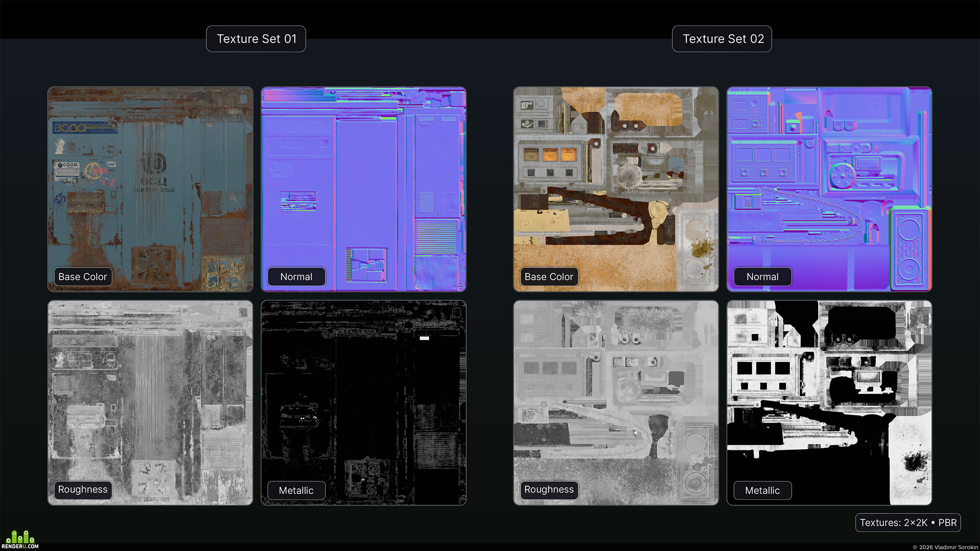The width and height of the screenshot is (980, 551).
Task: Open Set 01 Base Color texture thumbnail
Action: pos(150,189)
